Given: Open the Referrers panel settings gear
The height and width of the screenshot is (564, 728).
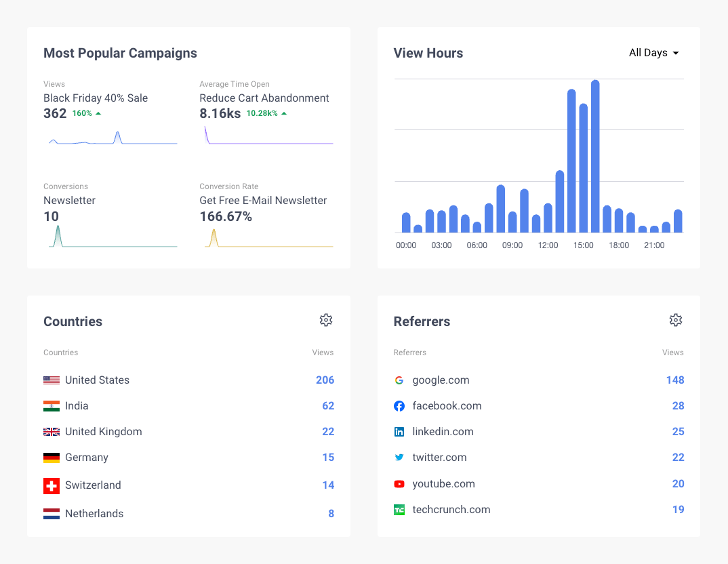Looking at the screenshot, I should pos(676,320).
